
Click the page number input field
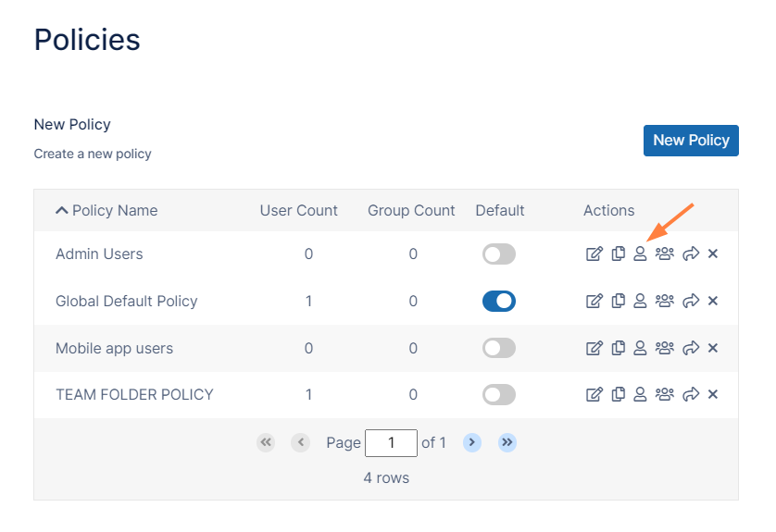[x=391, y=443]
